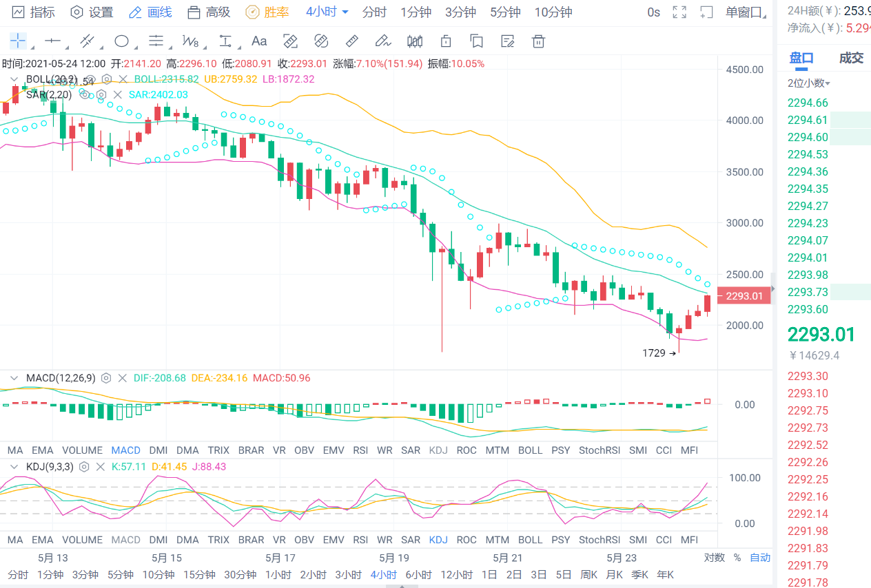Screen dimensions: 871x588
Task: Toggle % percentage scale
Action: coord(737,558)
